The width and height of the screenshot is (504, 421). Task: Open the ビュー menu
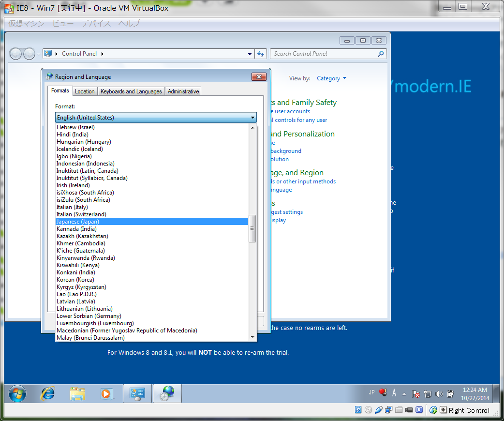click(x=63, y=23)
